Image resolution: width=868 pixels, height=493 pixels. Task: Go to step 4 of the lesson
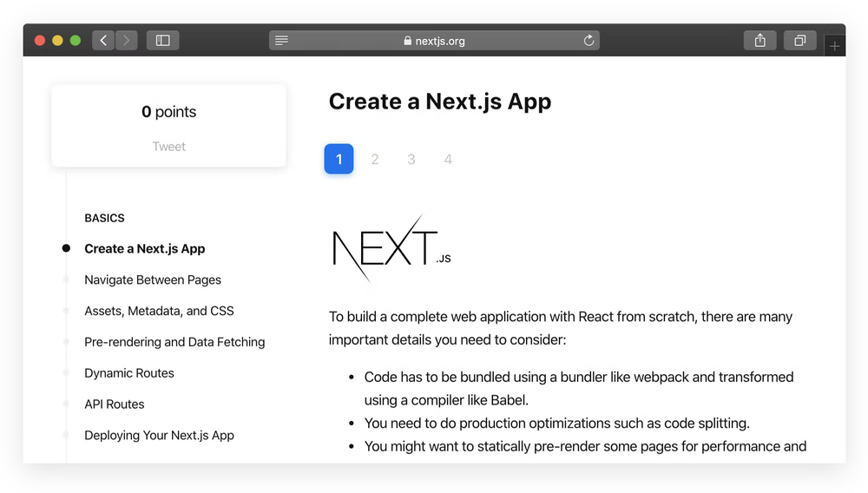click(448, 160)
